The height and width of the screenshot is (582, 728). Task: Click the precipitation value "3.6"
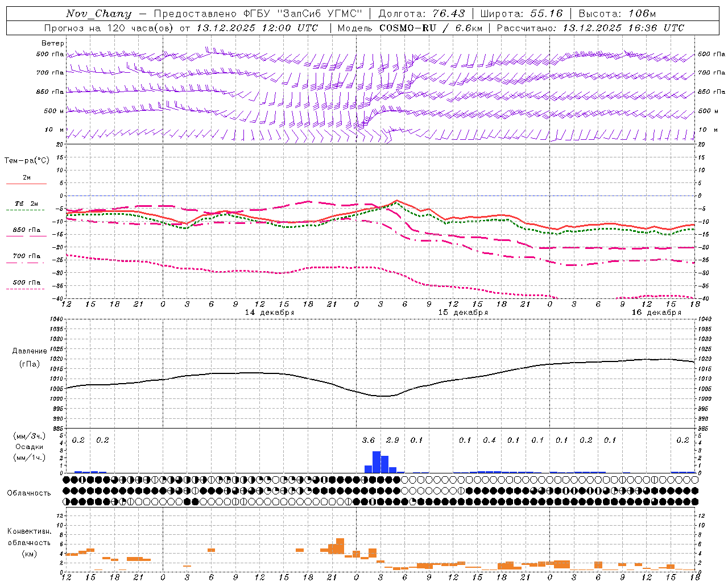369,440
